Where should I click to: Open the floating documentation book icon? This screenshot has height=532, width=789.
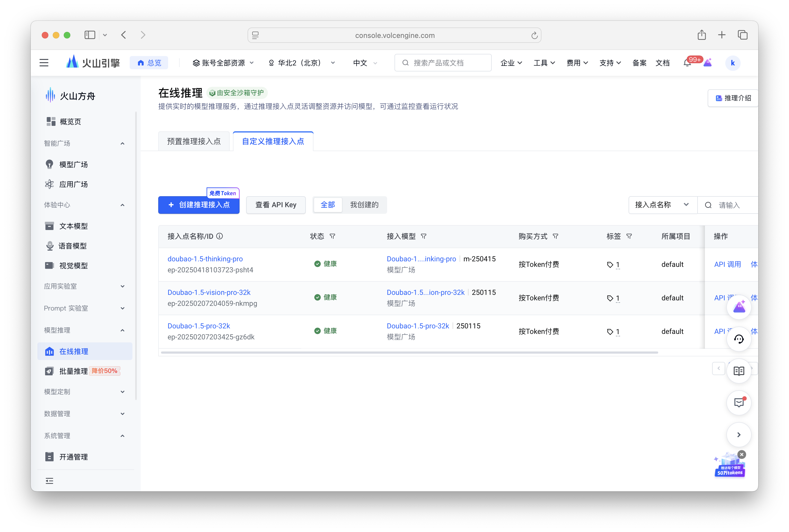tap(738, 371)
